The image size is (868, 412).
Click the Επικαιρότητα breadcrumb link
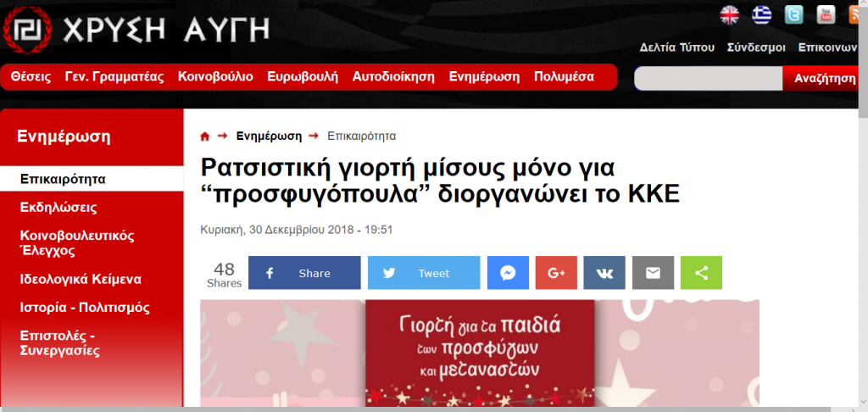pyautogui.click(x=361, y=136)
